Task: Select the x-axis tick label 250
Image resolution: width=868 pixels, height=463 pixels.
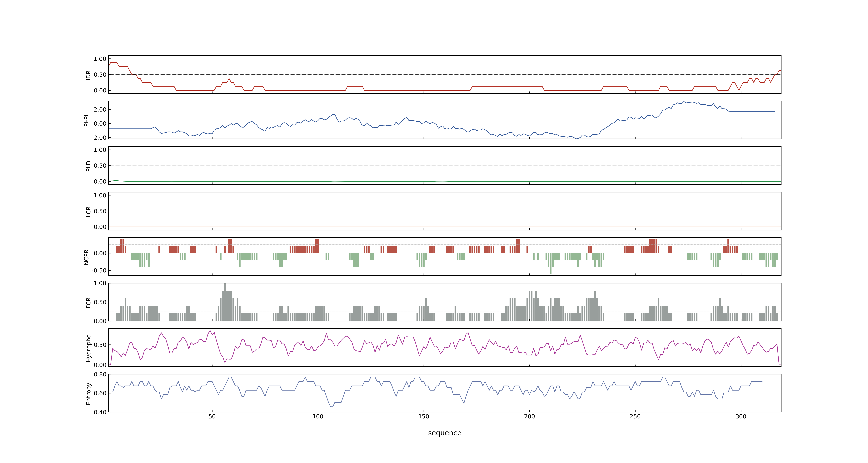Action: [x=635, y=416]
